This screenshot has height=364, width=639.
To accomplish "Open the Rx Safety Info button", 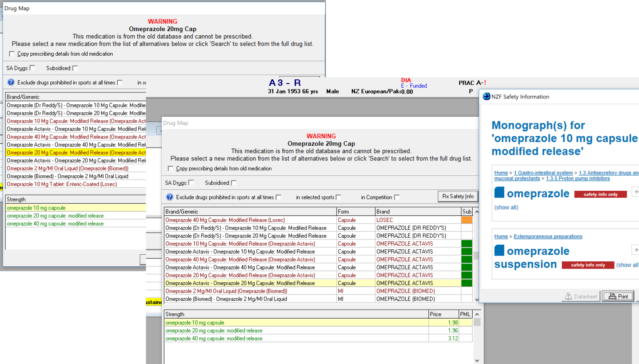I will [458, 197].
